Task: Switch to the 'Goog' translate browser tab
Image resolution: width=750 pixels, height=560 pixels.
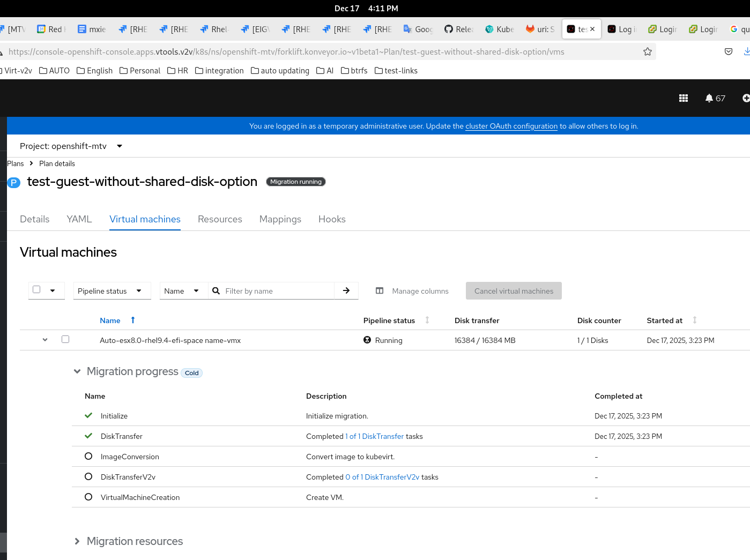Action: (x=418, y=29)
